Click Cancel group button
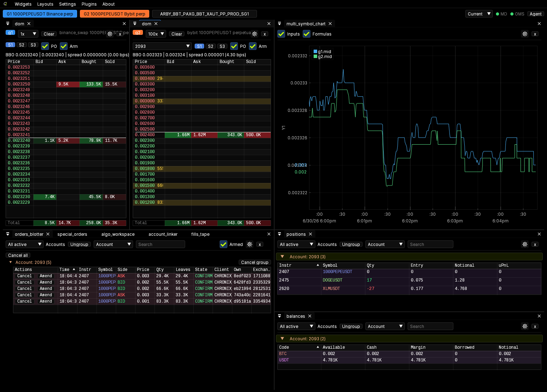547x392 pixels. (x=255, y=262)
